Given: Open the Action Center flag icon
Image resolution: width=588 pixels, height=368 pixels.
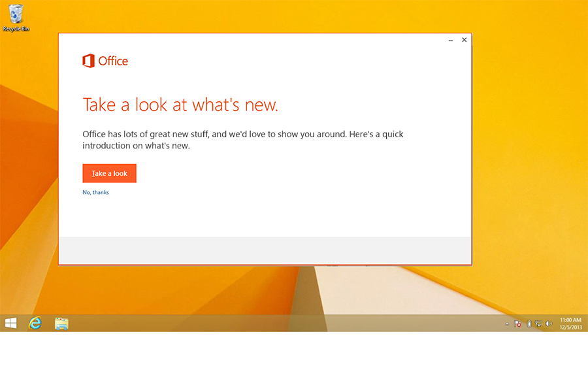Looking at the screenshot, I should click(518, 324).
